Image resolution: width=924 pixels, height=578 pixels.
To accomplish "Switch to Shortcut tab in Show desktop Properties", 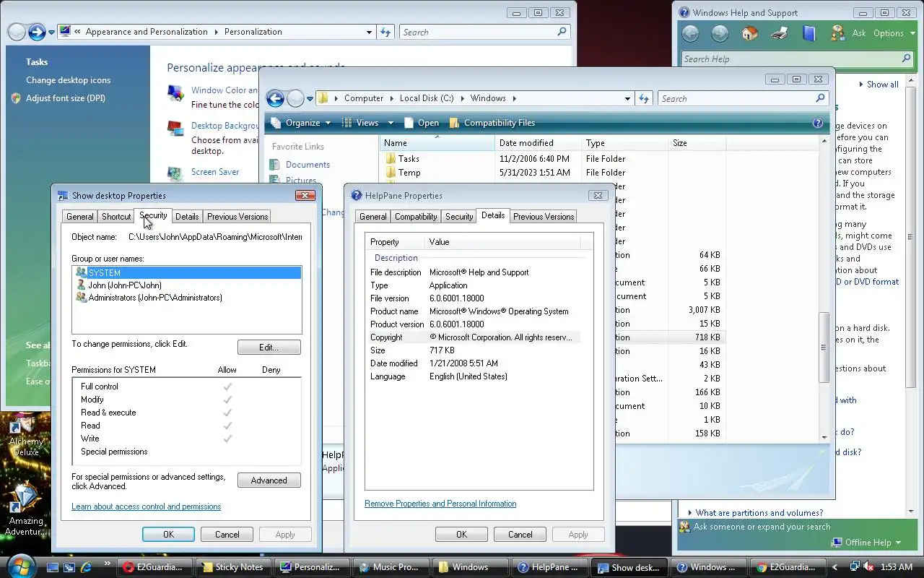I will coord(116,217).
